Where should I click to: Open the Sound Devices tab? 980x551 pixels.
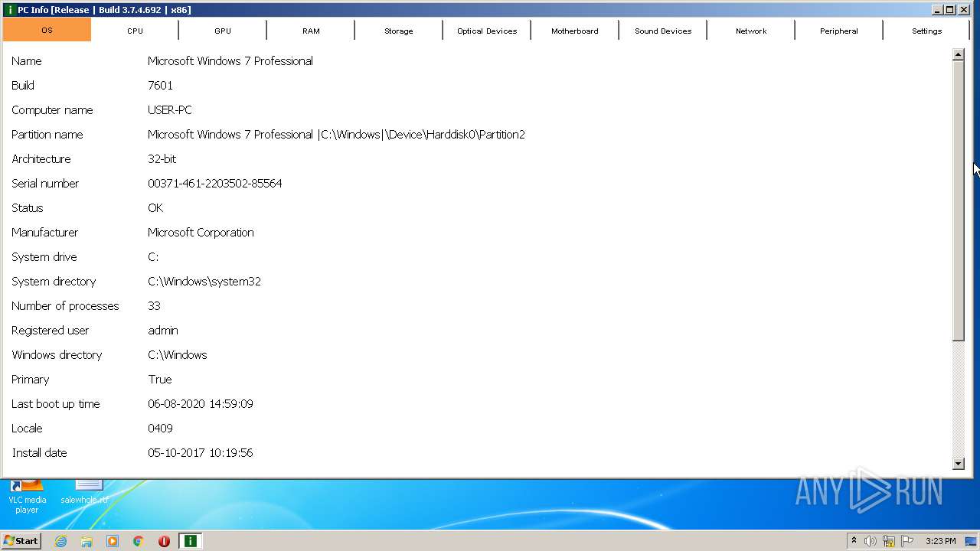point(663,31)
